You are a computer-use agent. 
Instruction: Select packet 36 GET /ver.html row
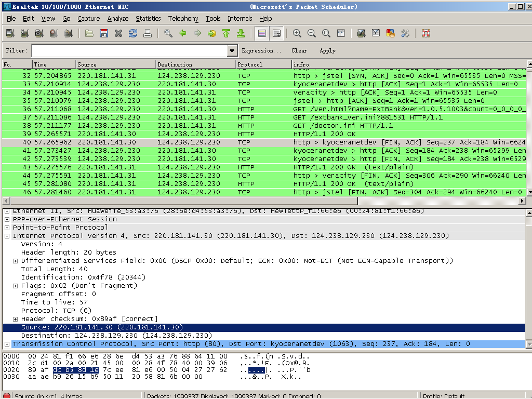coord(264,109)
